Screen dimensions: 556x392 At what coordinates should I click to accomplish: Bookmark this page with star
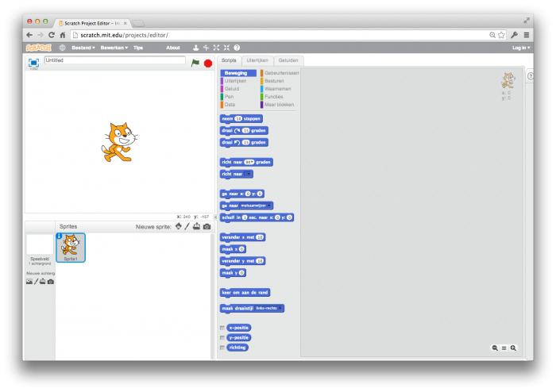(x=501, y=35)
